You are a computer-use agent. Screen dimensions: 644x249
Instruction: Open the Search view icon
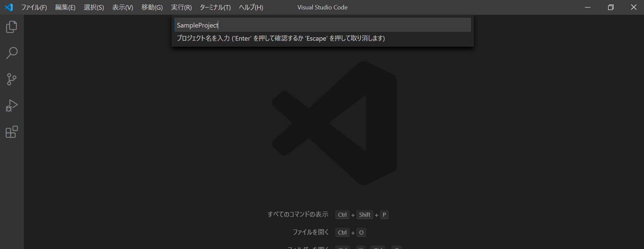pyautogui.click(x=12, y=53)
